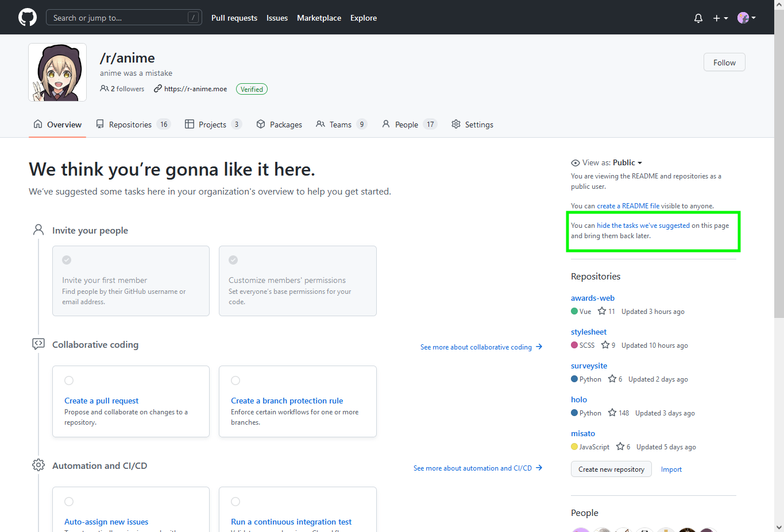Open Pull requests from the top menu

pos(234,18)
